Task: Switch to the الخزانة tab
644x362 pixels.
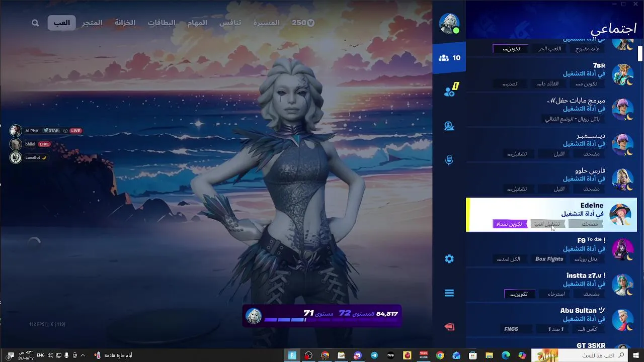Action: click(125, 23)
